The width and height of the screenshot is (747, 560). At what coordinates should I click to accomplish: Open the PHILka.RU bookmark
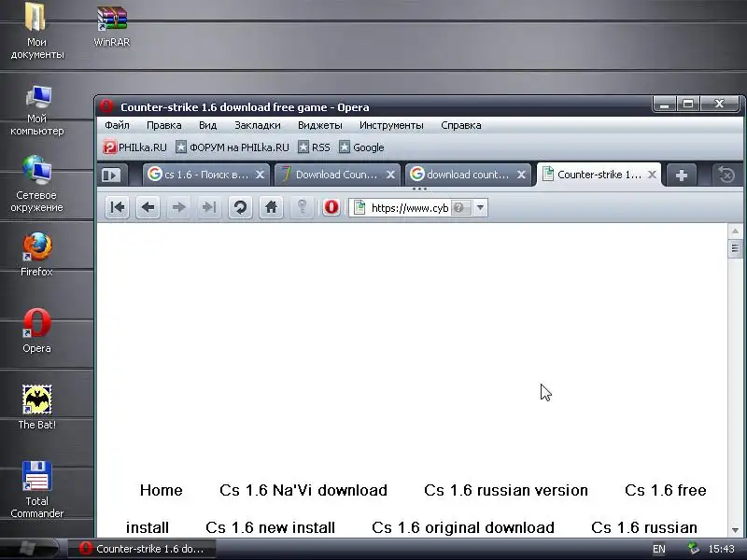tap(135, 147)
